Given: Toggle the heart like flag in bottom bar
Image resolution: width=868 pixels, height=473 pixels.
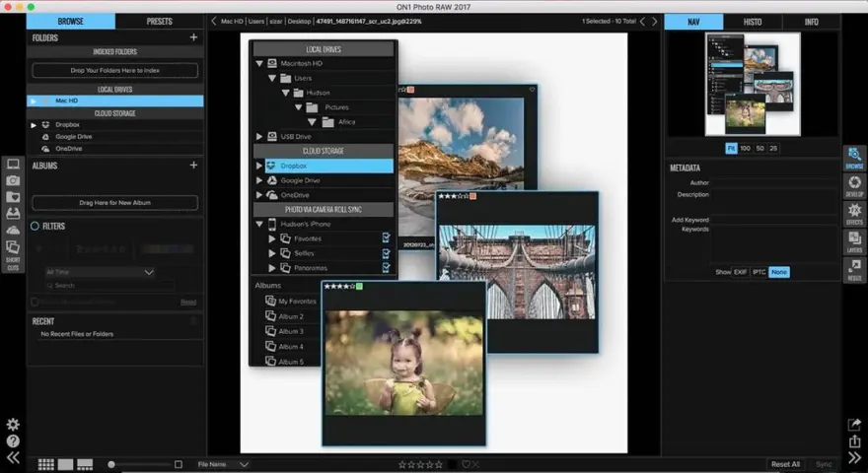Looking at the screenshot, I should point(467,465).
